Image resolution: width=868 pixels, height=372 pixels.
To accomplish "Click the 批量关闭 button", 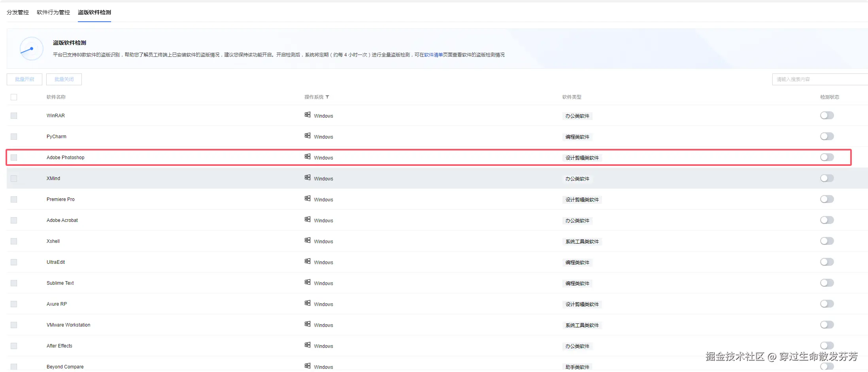I will point(64,79).
